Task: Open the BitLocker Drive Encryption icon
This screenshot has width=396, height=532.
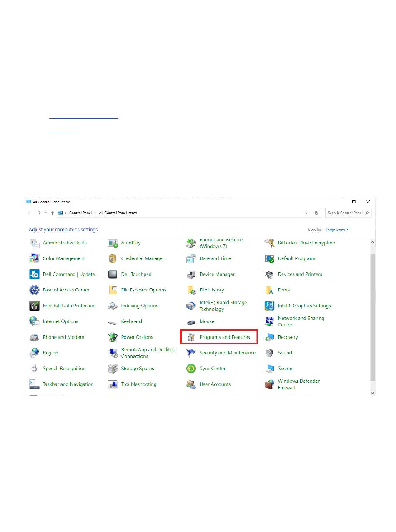Action: click(270, 243)
